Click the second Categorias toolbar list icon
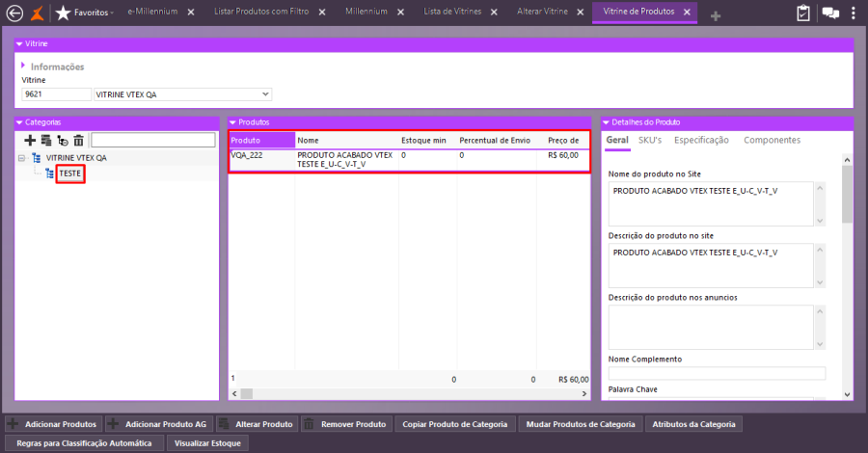 [46, 141]
